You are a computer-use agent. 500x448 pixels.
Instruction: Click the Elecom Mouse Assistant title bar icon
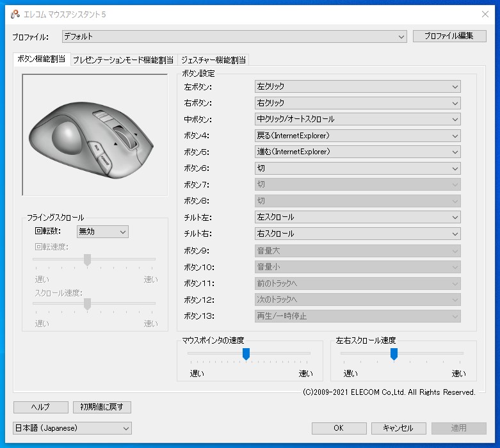click(x=15, y=14)
